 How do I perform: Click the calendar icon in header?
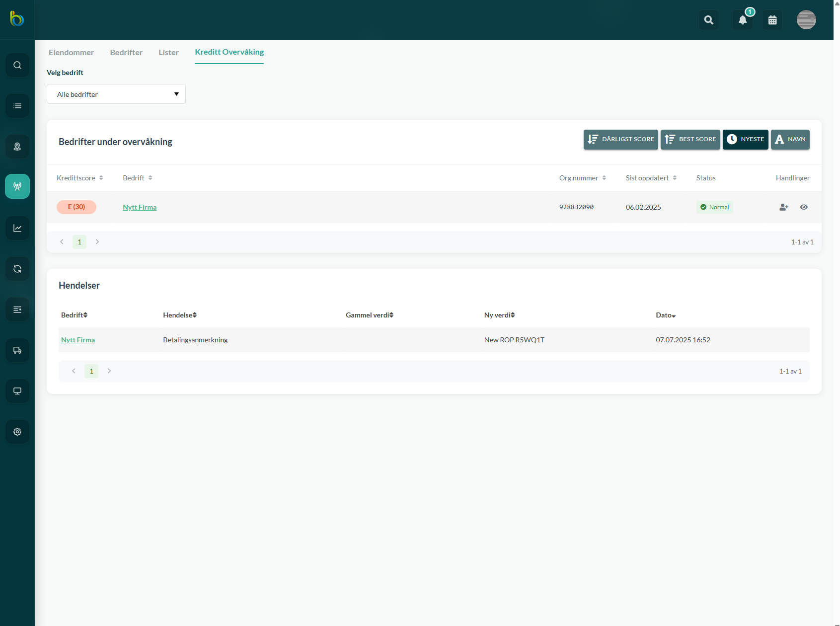coord(772,20)
